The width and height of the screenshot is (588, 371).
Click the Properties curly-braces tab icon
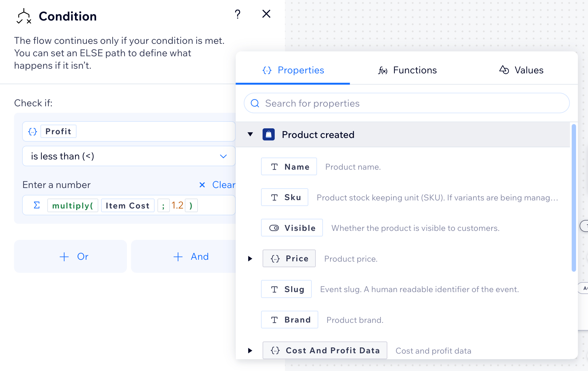[267, 70]
